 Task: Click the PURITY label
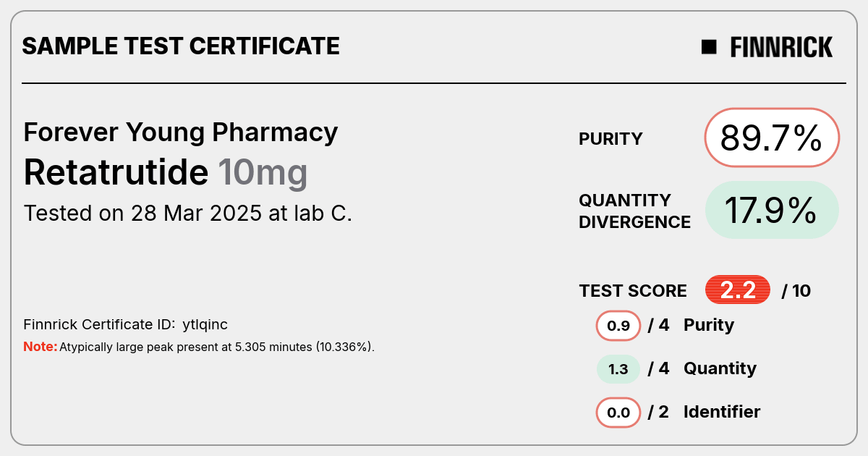pyautogui.click(x=610, y=139)
